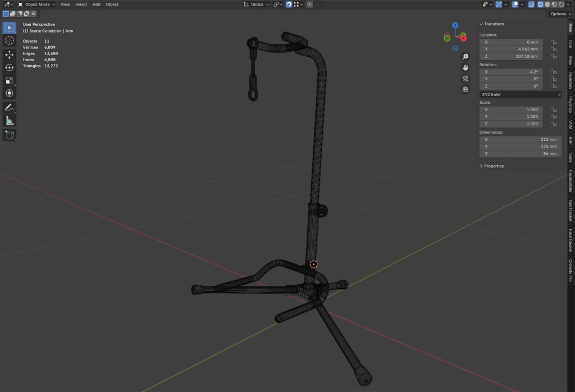Viewport: 575px width, 392px height.
Task: Click the Dimensions X 212 mm field
Action: [x=521, y=139]
